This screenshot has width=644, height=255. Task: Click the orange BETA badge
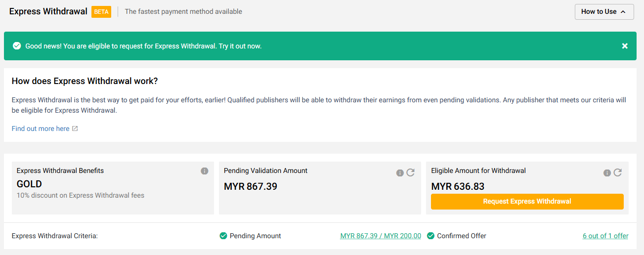tap(101, 12)
